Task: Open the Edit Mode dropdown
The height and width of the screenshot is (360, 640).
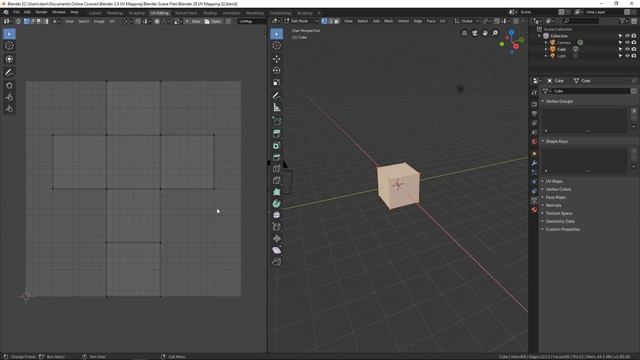Action: (301, 21)
